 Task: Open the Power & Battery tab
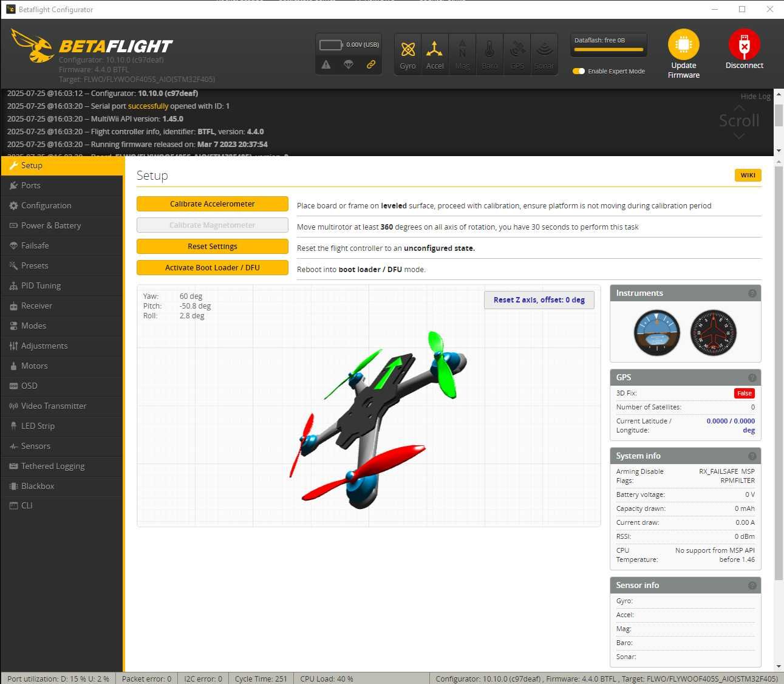tap(62, 225)
